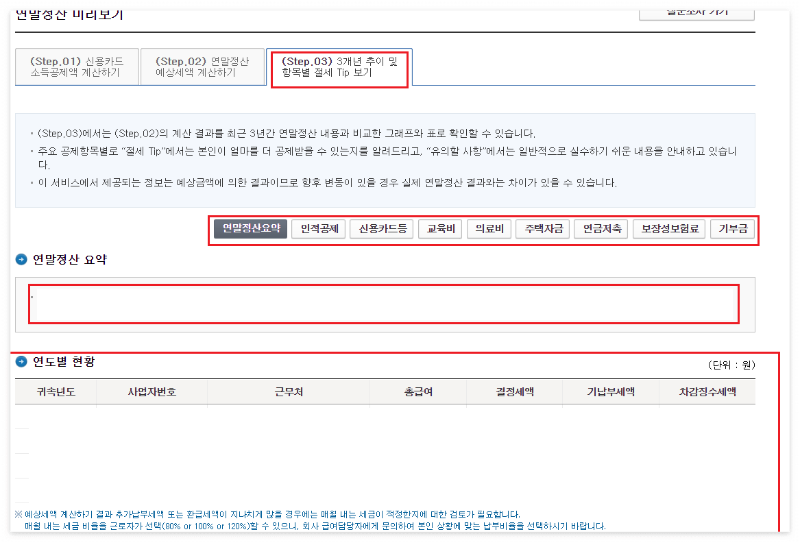Click the 연도별 현황 heading text
Screen dimensions: 800x542
[64, 361]
